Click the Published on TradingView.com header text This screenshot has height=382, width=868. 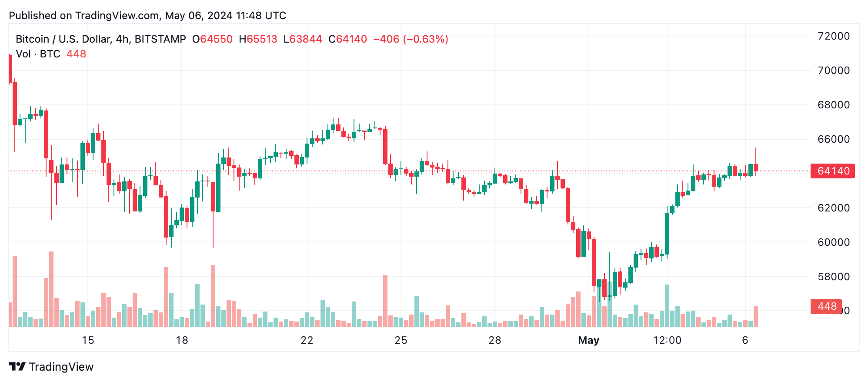pyautogui.click(x=147, y=16)
